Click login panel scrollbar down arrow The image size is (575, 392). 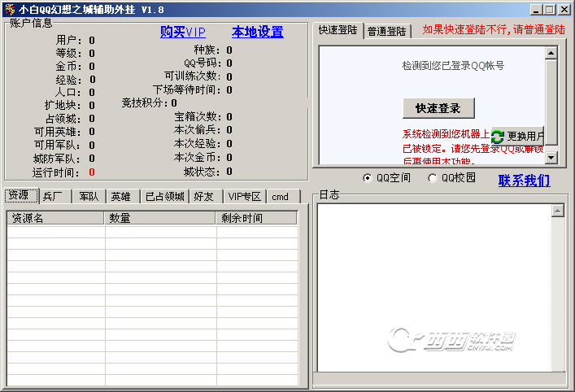(x=551, y=158)
